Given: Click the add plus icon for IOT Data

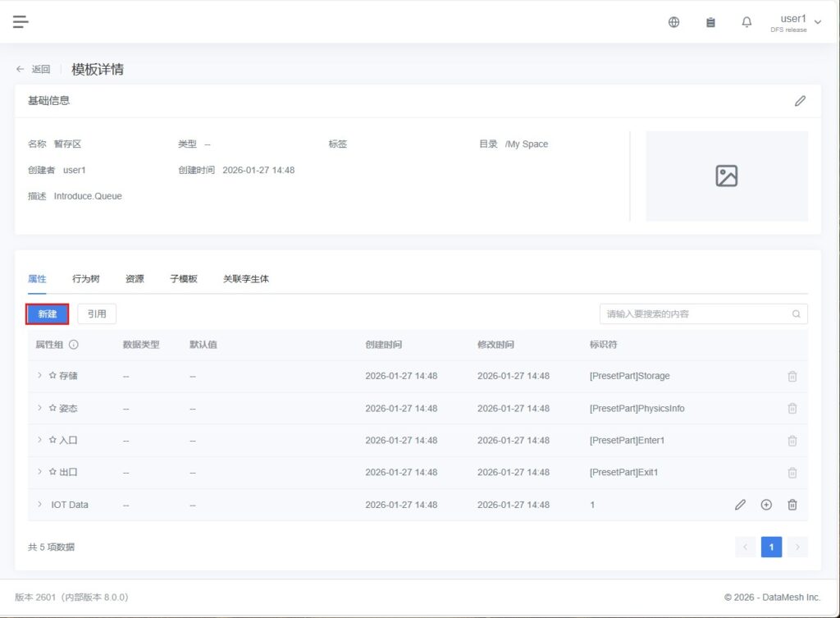Looking at the screenshot, I should [766, 505].
